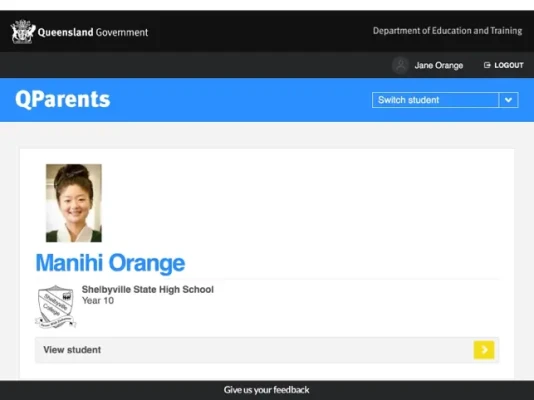Click the user avatar icon beside Jane Orange

click(x=400, y=65)
